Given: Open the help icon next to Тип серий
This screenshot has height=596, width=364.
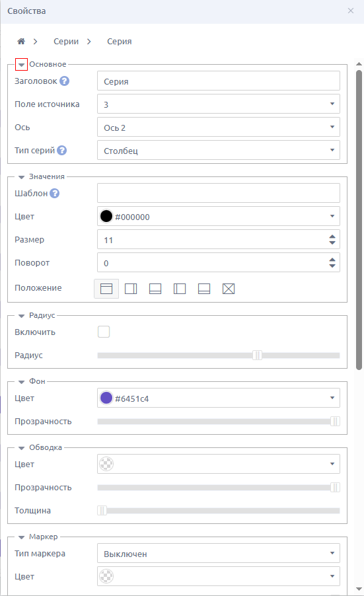Looking at the screenshot, I should pyautogui.click(x=62, y=151).
